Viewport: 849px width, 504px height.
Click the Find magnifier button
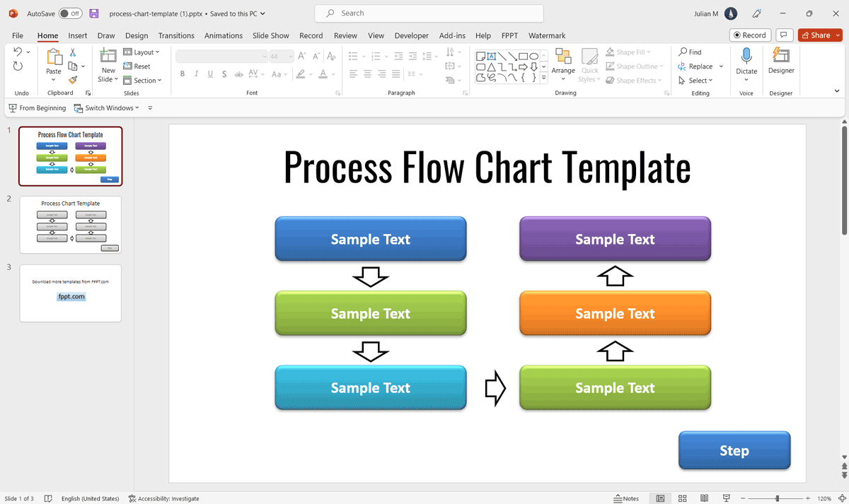pos(690,52)
